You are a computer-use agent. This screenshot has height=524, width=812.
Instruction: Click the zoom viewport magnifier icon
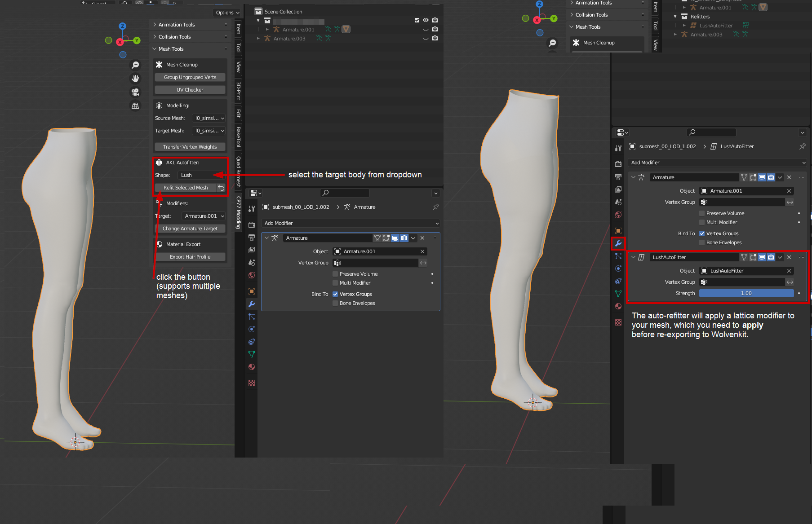click(x=135, y=65)
